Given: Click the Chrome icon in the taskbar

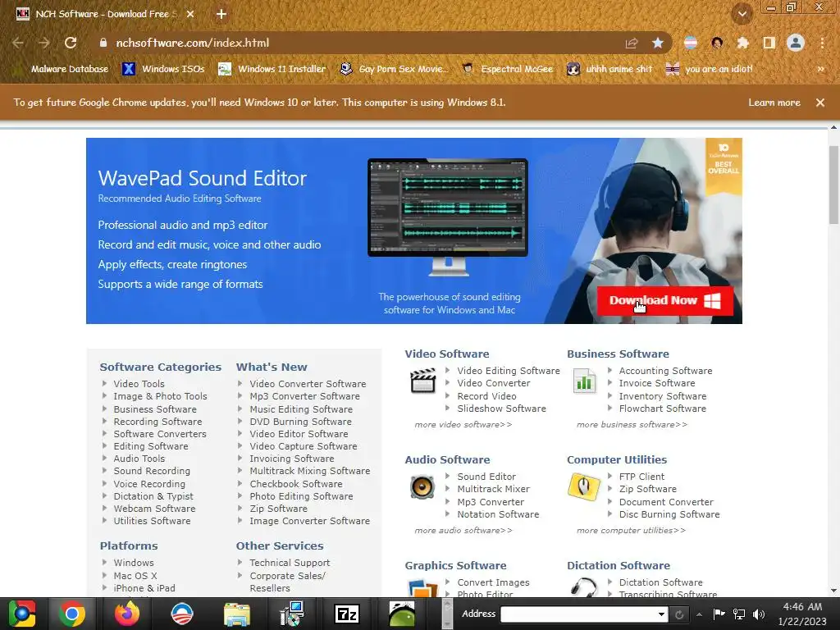Looking at the screenshot, I should 72,614.
